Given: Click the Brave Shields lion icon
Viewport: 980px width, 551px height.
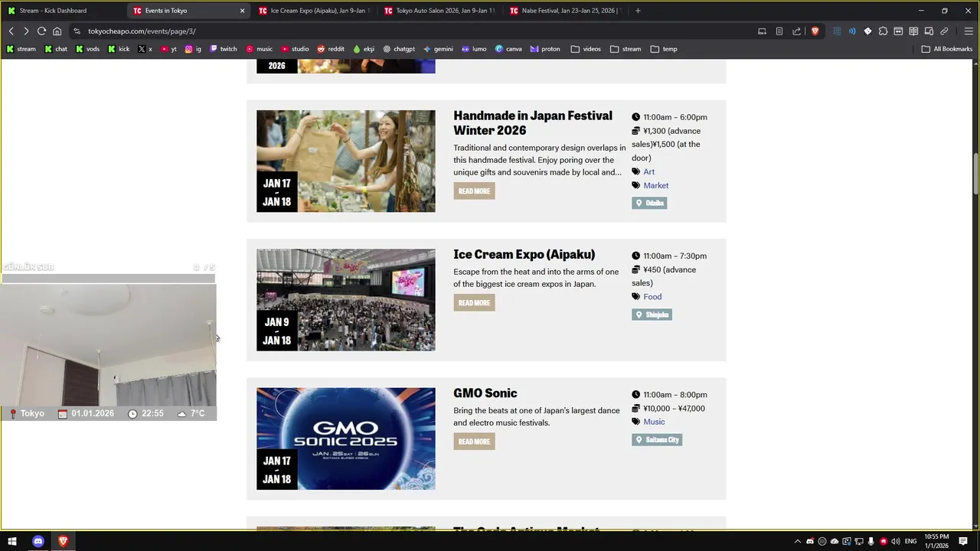Looking at the screenshot, I should (815, 31).
